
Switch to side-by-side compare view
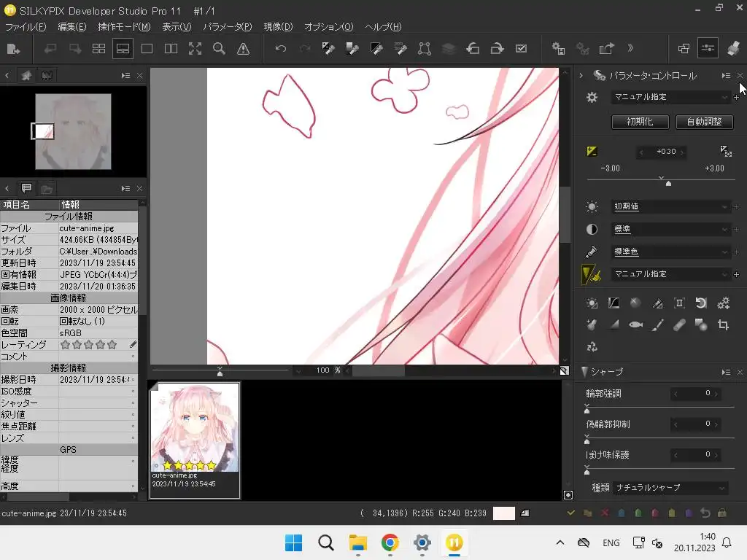pos(171,49)
